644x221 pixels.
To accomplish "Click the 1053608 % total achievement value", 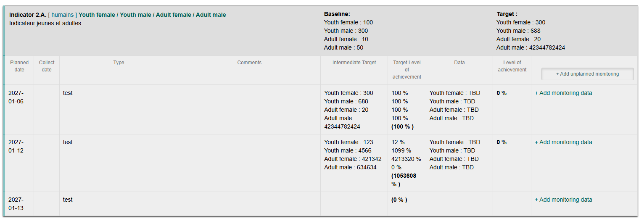I will pyautogui.click(x=404, y=180).
